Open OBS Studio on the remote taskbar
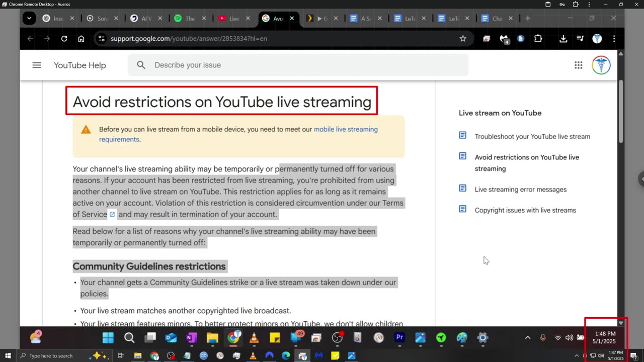Viewport: 644px width, 362px height. [x=337, y=338]
